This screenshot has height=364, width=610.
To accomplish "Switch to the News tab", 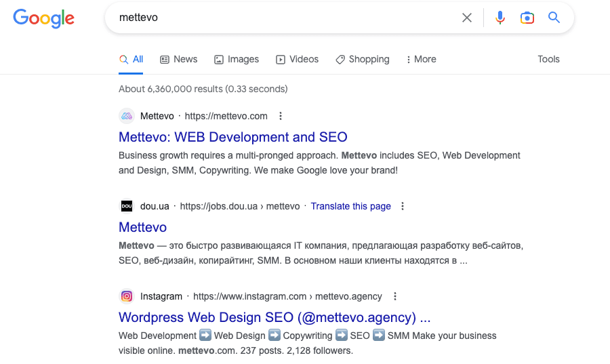I will (179, 59).
